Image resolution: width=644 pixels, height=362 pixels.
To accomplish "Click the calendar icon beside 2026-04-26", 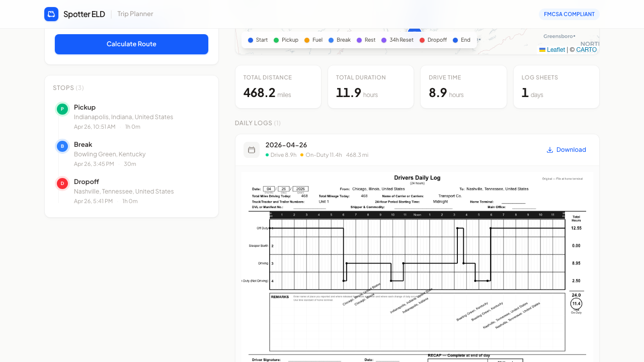I will (252, 150).
